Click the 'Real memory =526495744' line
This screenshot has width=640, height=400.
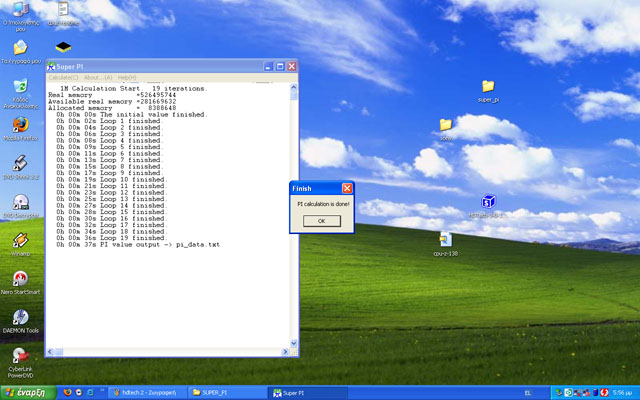112,95
